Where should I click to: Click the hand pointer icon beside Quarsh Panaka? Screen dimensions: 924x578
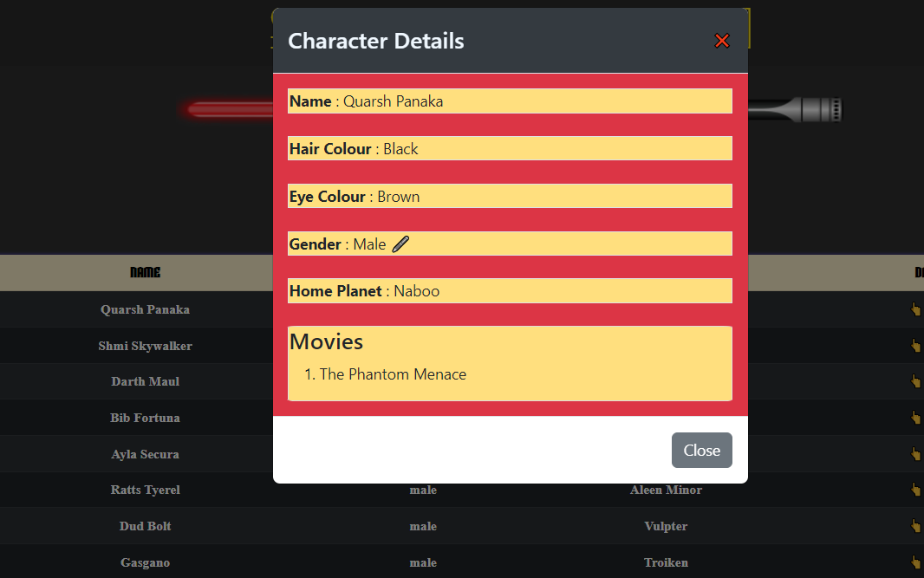916,309
